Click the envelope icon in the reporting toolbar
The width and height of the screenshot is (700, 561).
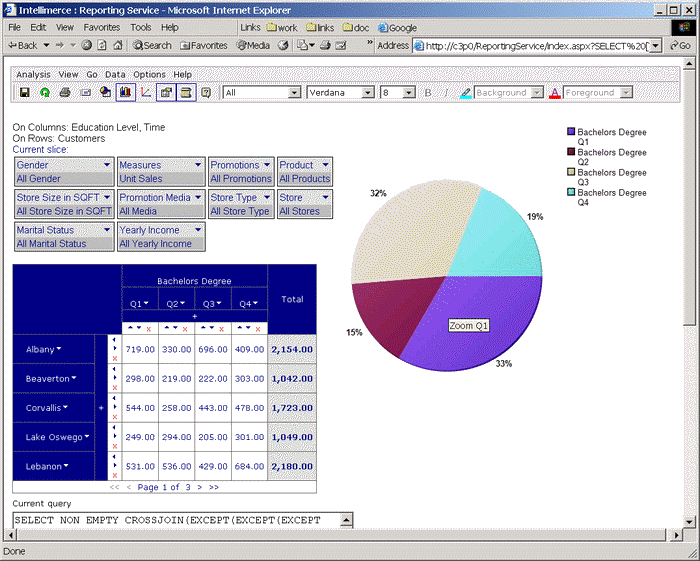86,92
